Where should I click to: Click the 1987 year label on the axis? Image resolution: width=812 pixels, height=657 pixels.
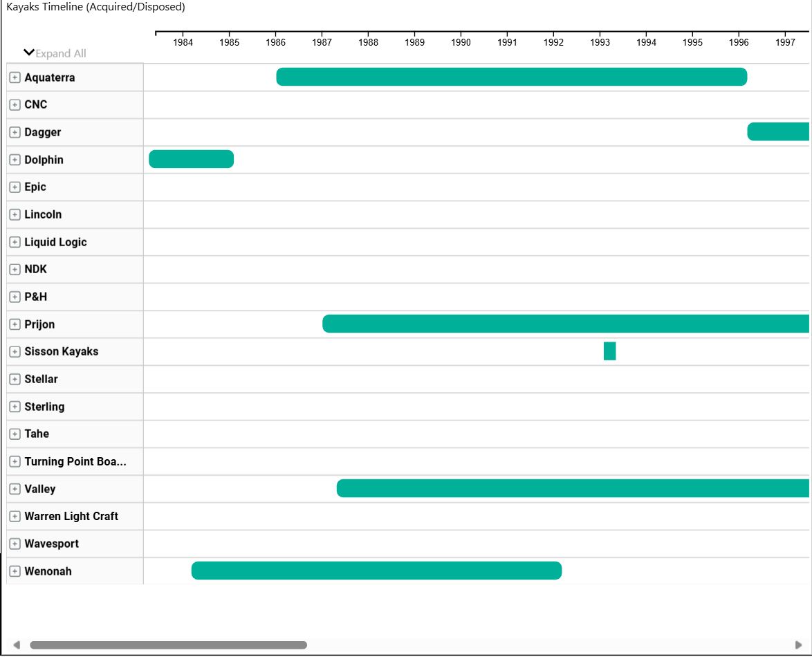(322, 42)
